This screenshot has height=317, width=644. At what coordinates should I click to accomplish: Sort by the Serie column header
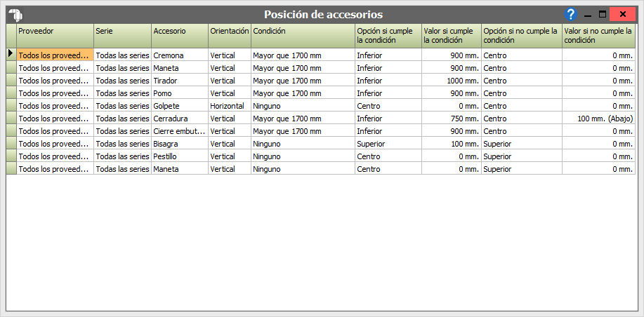123,36
